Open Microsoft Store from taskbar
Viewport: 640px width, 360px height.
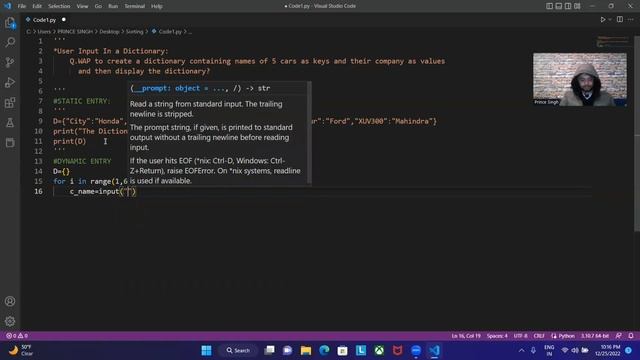(x=342, y=350)
